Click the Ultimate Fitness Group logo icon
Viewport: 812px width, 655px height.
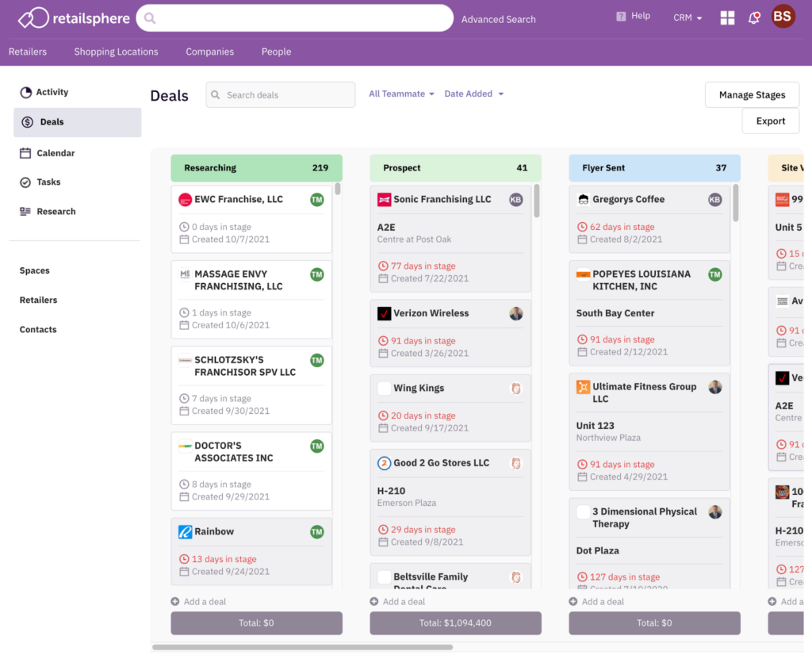point(583,387)
